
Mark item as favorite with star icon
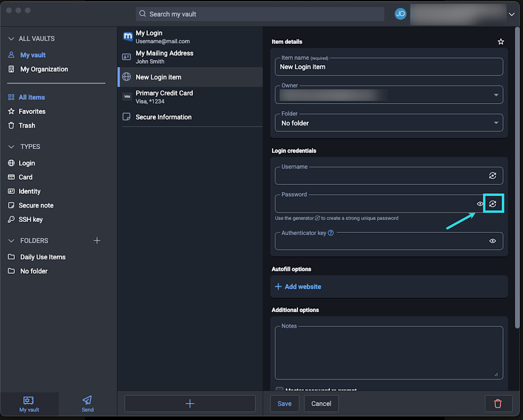coord(501,42)
